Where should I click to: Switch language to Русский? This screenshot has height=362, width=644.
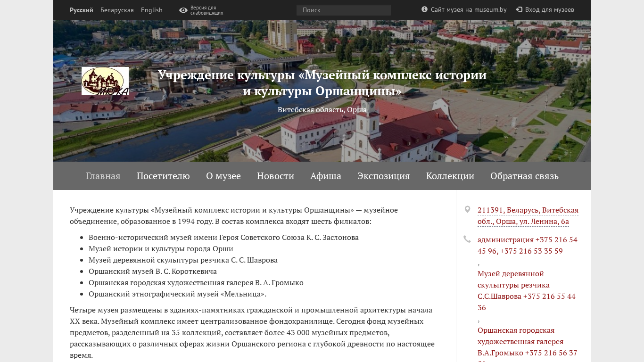[x=82, y=10]
